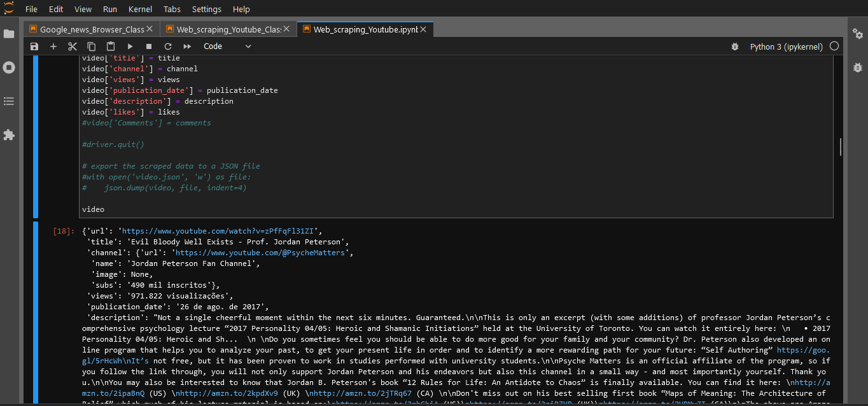The height and width of the screenshot is (406, 868).
Task: Open the Kernel menu
Action: pos(140,9)
